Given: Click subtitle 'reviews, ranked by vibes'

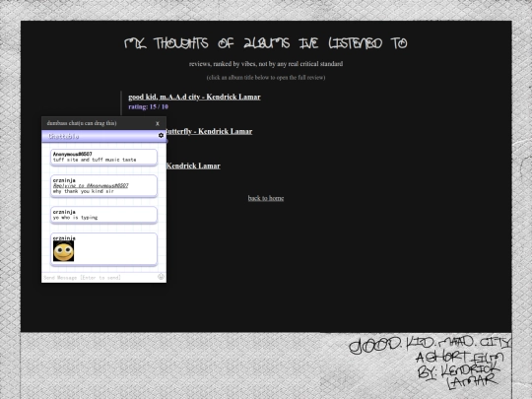Looking at the screenshot, I should pos(266,64).
